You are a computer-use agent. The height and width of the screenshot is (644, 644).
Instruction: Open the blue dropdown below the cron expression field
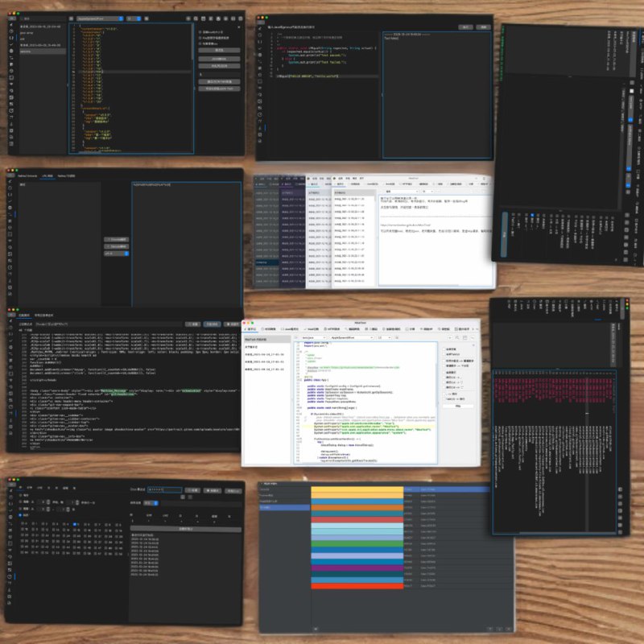150,502
